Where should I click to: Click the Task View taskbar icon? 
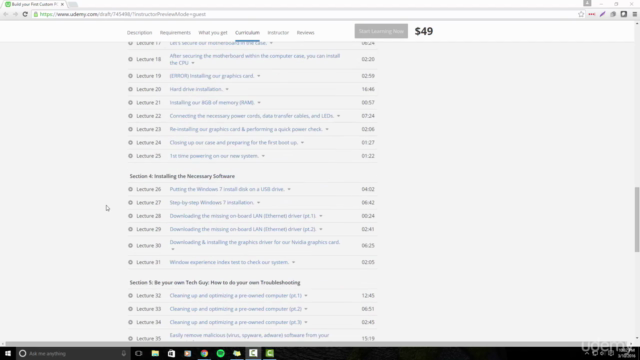pyautogui.click(x=139, y=353)
